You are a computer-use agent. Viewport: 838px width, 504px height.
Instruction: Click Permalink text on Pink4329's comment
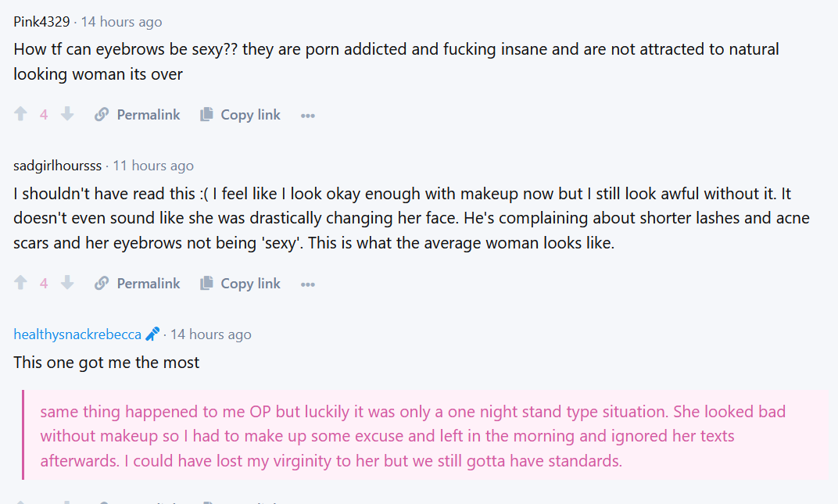click(x=149, y=115)
